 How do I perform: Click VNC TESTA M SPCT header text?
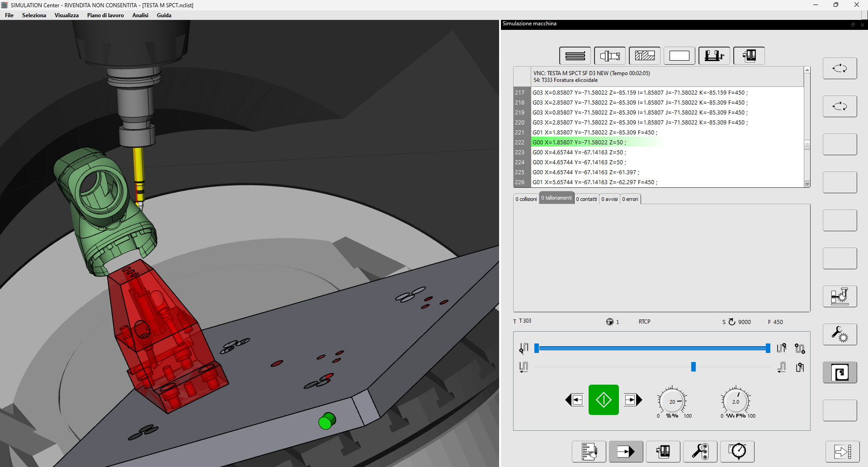[x=591, y=73]
